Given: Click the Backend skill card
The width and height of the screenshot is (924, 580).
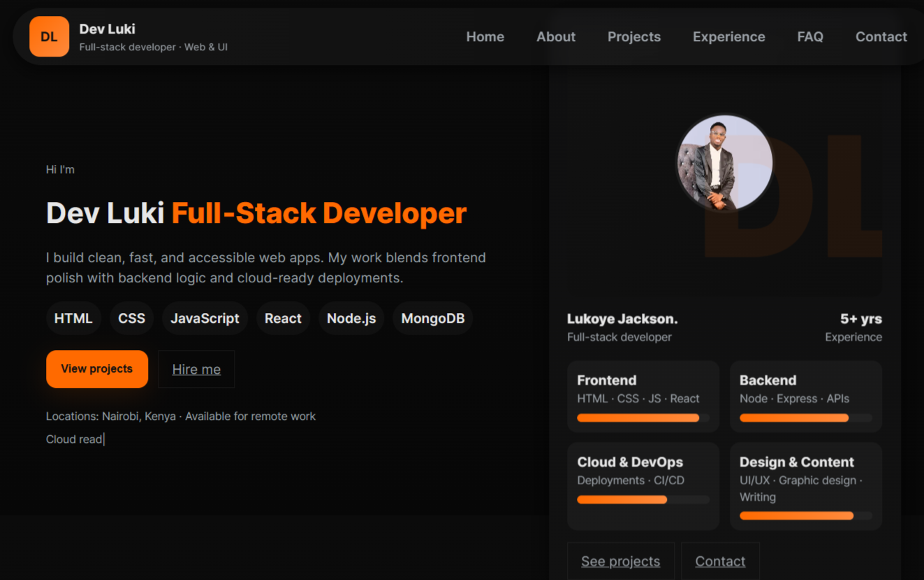Looking at the screenshot, I should [x=805, y=396].
